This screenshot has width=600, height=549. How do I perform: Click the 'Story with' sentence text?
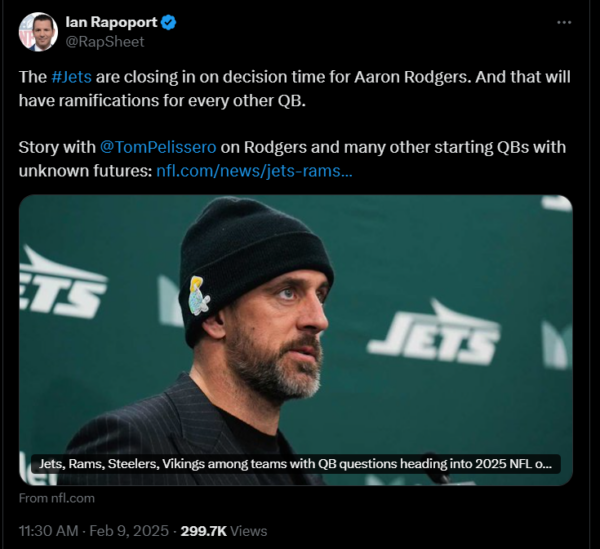pos(58,147)
